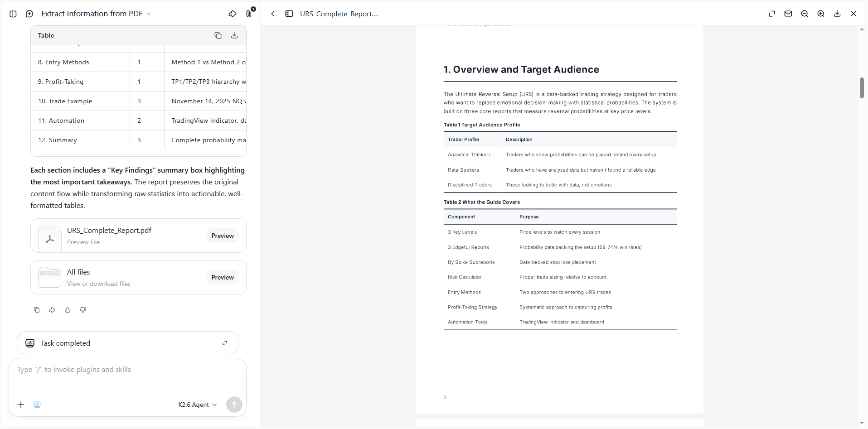Copy the Table block contents
868x429 pixels.
coord(218,35)
